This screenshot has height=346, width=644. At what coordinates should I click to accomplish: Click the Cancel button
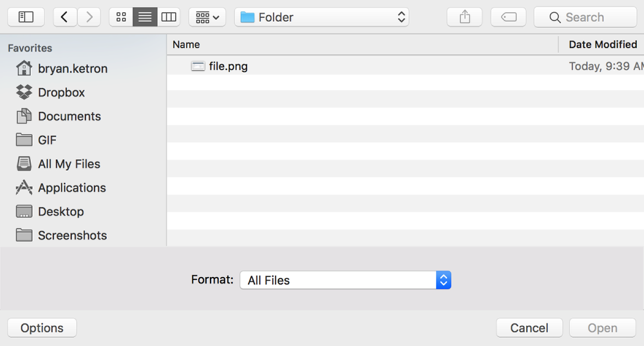click(x=529, y=327)
